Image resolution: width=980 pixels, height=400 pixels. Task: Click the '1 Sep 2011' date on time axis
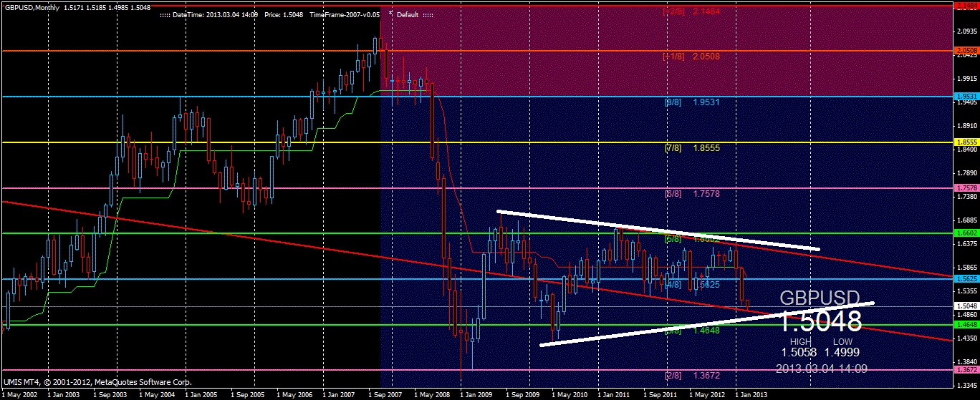[660, 394]
